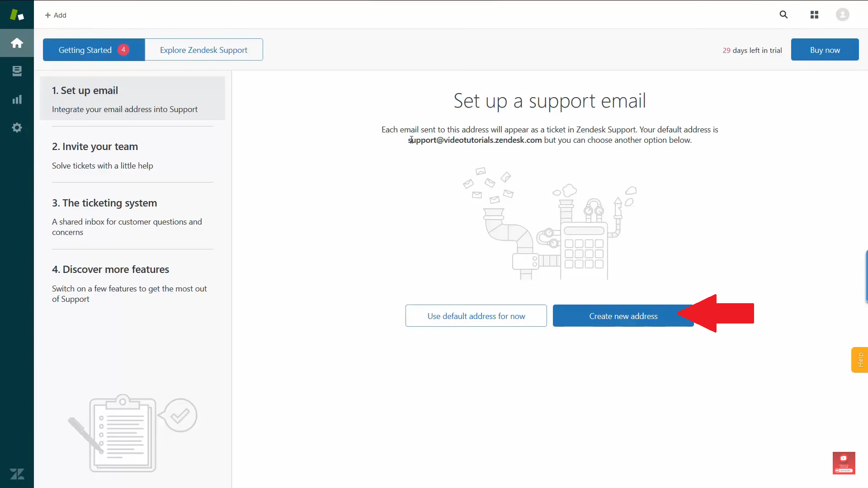Click the Create new address button
Screen dimensions: 868x488
click(x=623, y=316)
